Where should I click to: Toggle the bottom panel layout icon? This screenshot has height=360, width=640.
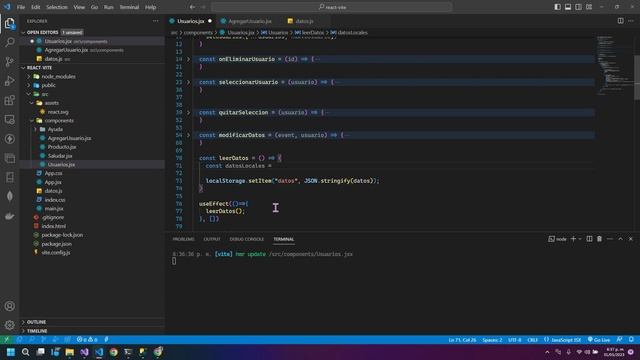click(568, 7)
